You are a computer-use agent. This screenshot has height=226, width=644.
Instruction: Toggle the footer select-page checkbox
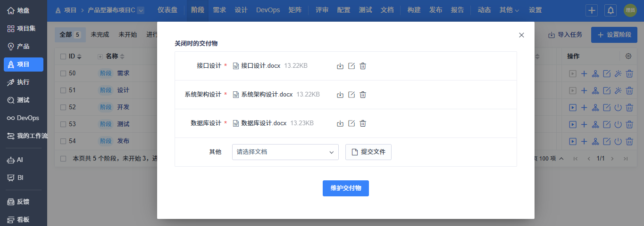pos(63,159)
